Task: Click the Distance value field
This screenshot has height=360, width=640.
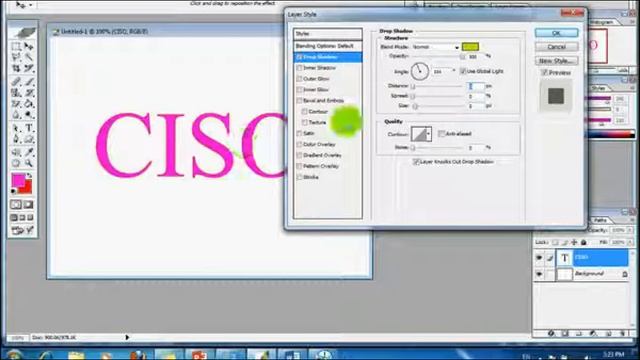Action: pyautogui.click(x=476, y=86)
